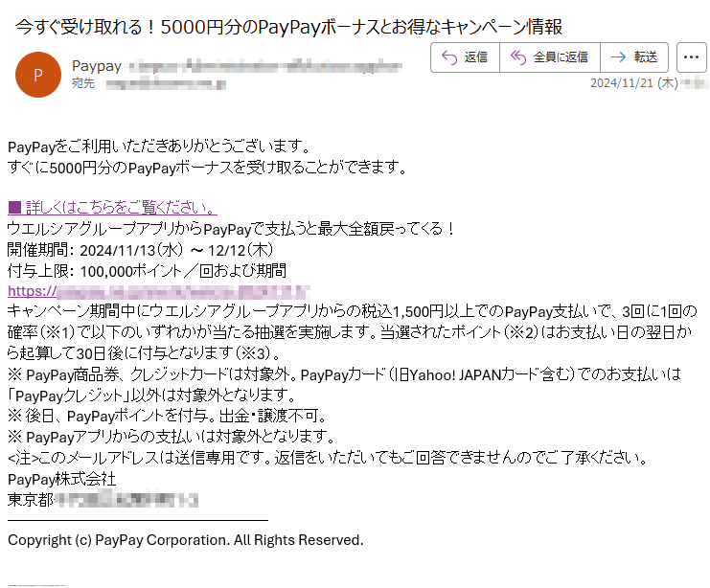Click the date 2024/11/21 (木)
Viewport: 710px width, 588px height.
coord(634,82)
